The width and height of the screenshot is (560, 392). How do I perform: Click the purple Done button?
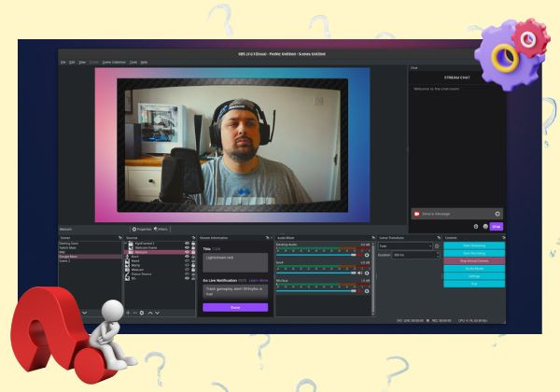coord(235,307)
